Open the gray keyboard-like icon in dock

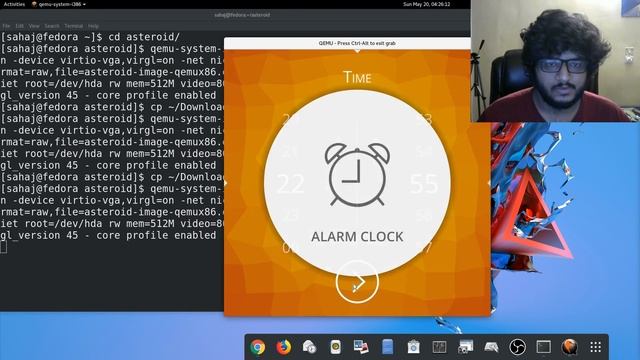[491, 347]
